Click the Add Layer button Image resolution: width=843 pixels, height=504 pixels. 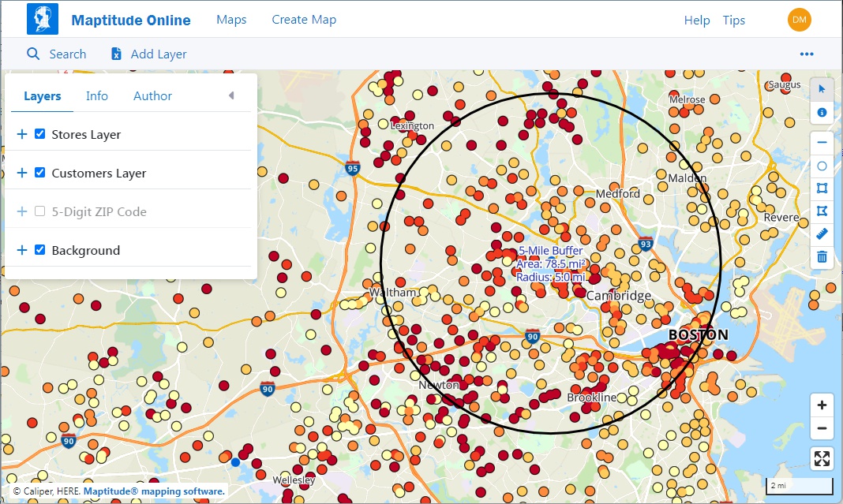(x=149, y=54)
